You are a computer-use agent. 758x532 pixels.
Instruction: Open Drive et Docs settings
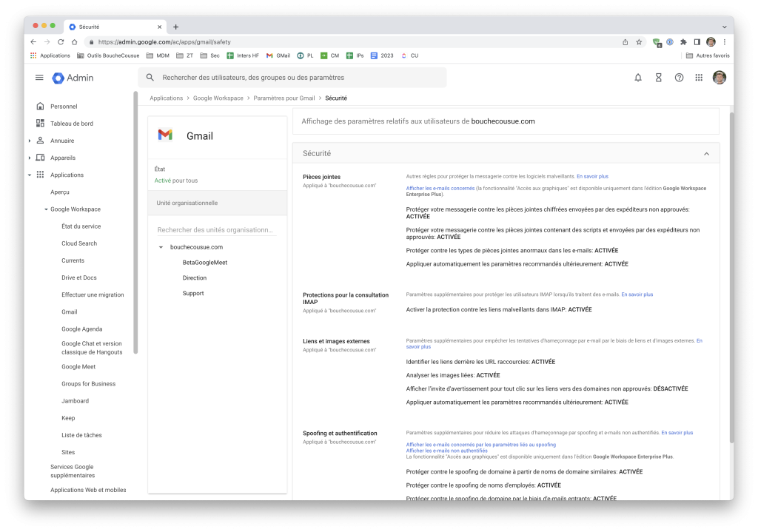[x=79, y=277]
